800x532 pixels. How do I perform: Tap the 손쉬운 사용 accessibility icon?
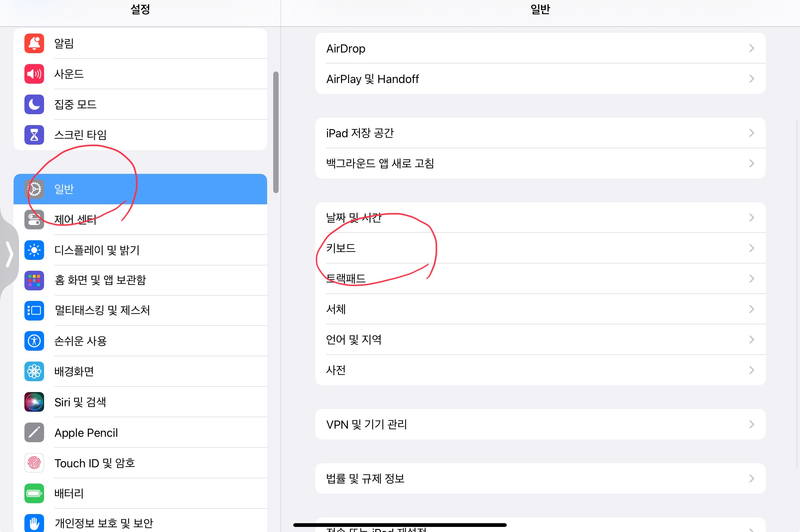coord(34,341)
